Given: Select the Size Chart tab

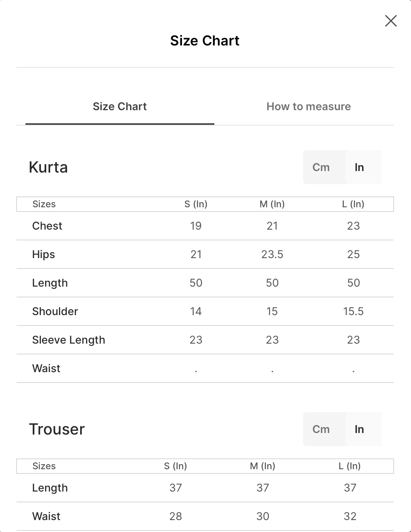Looking at the screenshot, I should tap(120, 106).
